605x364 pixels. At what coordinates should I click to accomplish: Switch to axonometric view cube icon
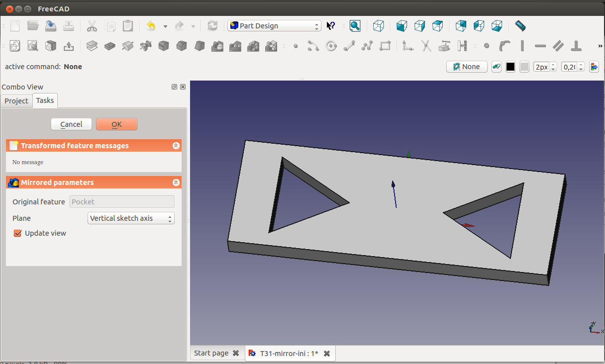pos(379,26)
